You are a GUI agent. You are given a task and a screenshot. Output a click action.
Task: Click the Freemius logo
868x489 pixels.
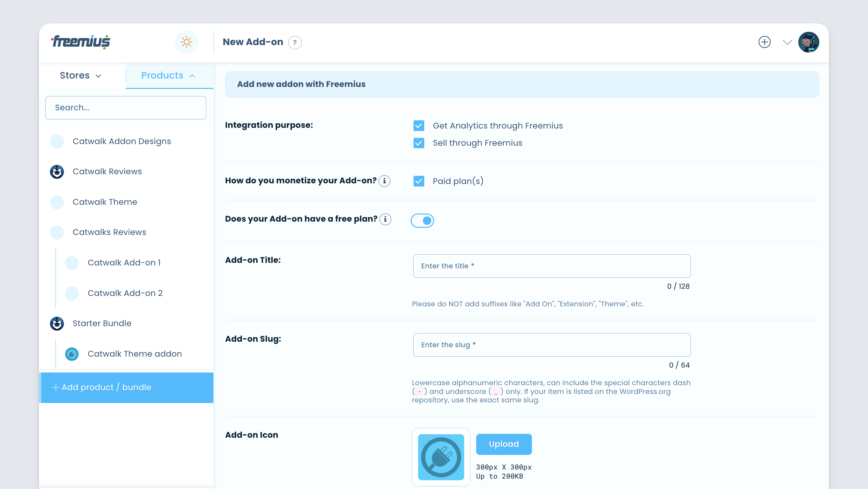80,42
